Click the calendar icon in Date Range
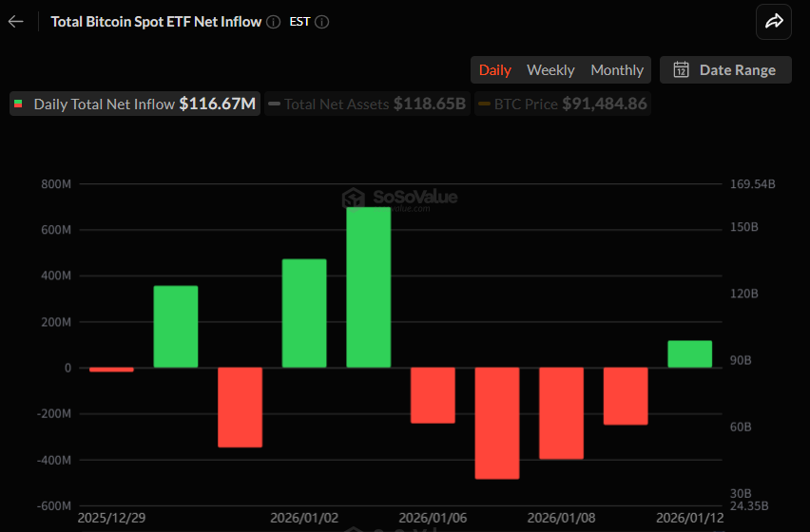The height and width of the screenshot is (532, 810). (x=681, y=69)
